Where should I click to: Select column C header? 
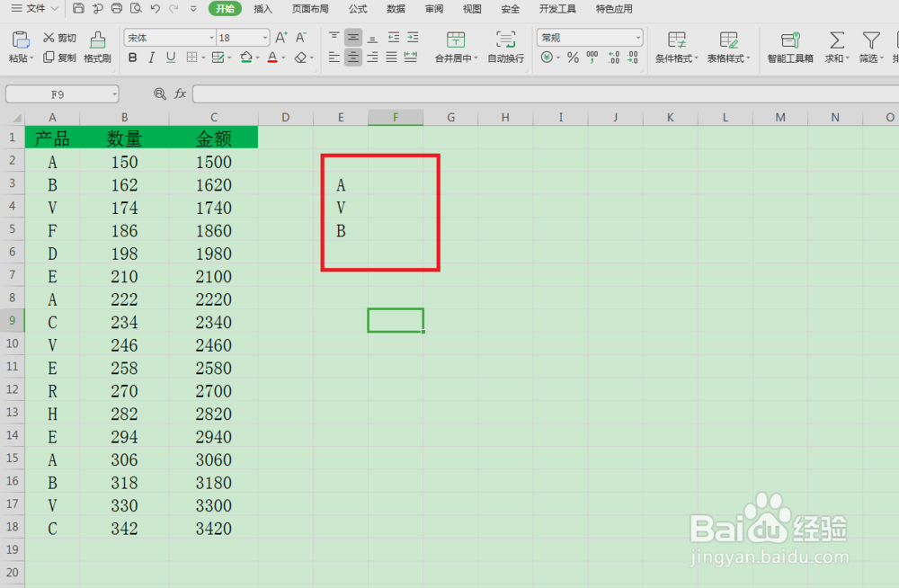pos(214,117)
